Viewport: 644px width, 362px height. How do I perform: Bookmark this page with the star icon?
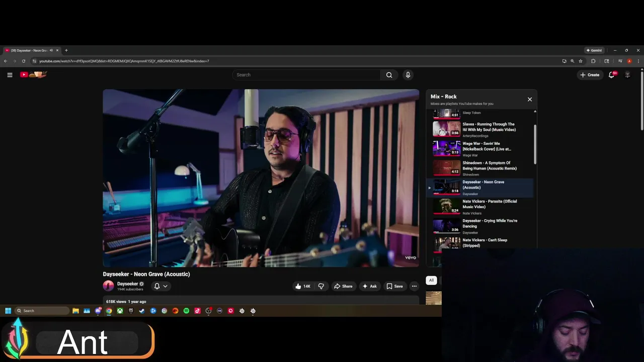click(x=581, y=61)
